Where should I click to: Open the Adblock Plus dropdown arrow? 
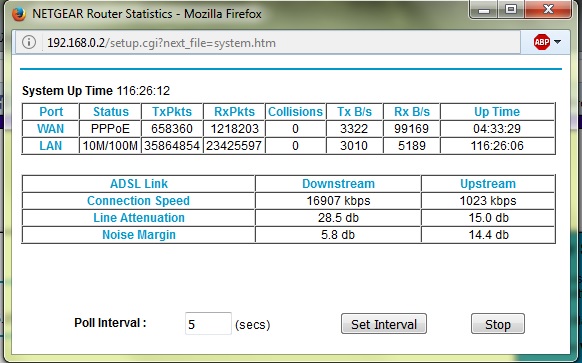tap(557, 42)
